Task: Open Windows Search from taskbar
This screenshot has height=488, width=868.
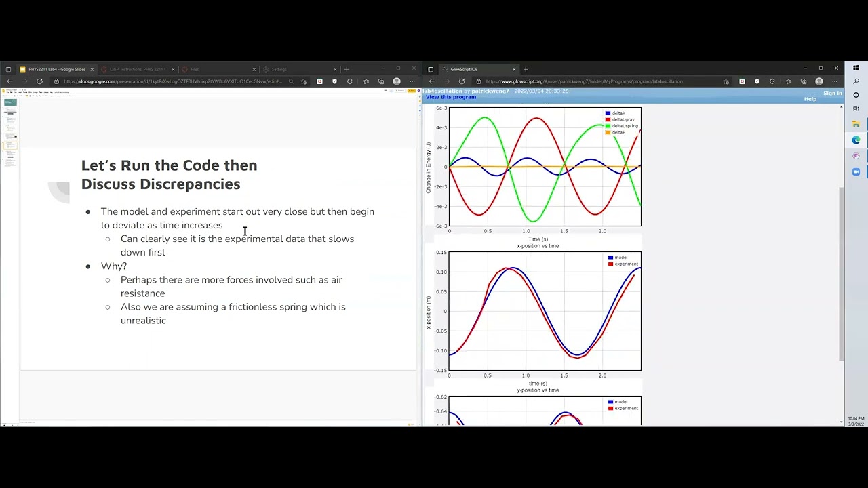Action: (856, 81)
